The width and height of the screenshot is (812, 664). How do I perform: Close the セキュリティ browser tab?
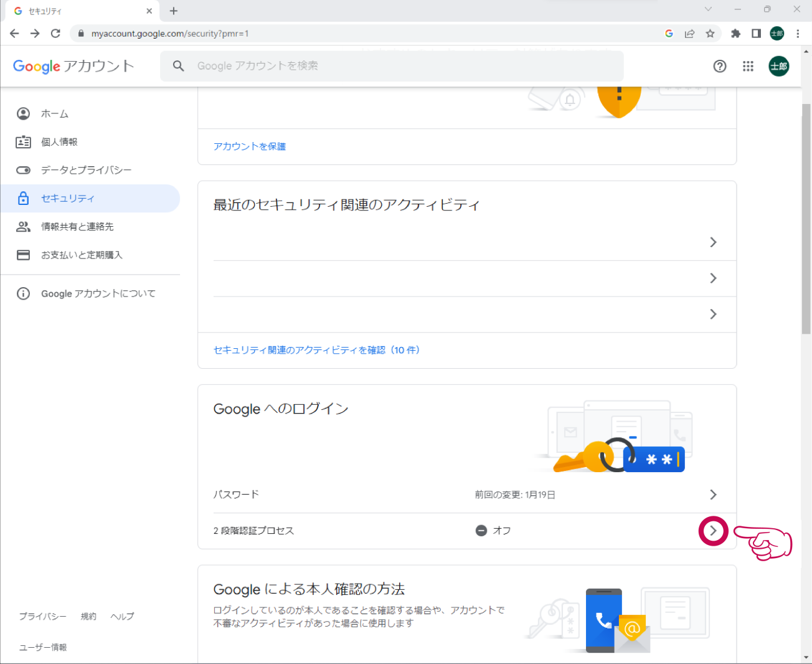(149, 11)
